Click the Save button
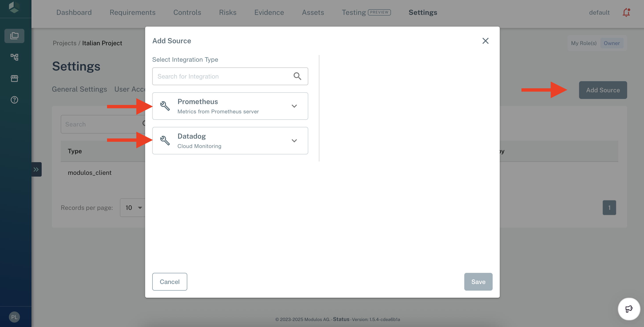 click(x=478, y=282)
